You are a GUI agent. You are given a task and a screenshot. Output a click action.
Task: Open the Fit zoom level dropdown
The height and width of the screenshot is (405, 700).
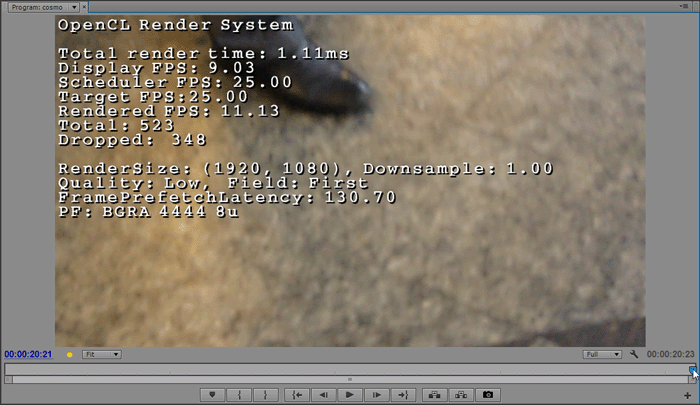(102, 354)
